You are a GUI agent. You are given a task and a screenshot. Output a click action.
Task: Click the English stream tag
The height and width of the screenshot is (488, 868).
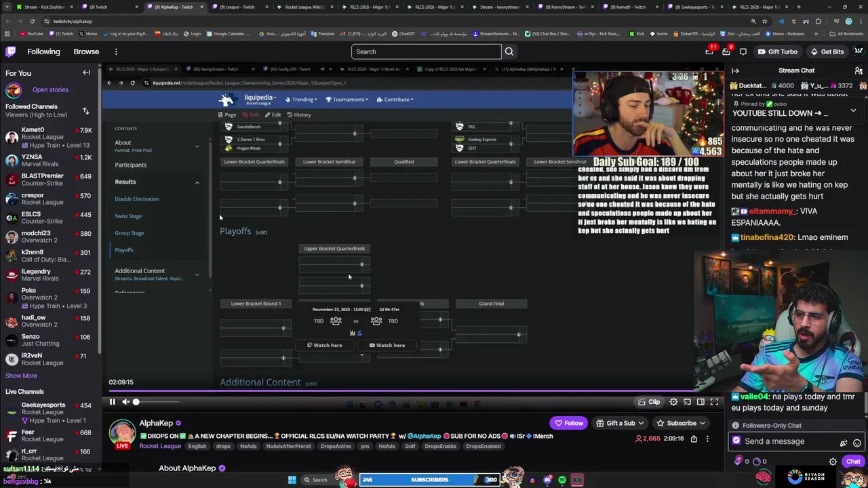pos(197,446)
